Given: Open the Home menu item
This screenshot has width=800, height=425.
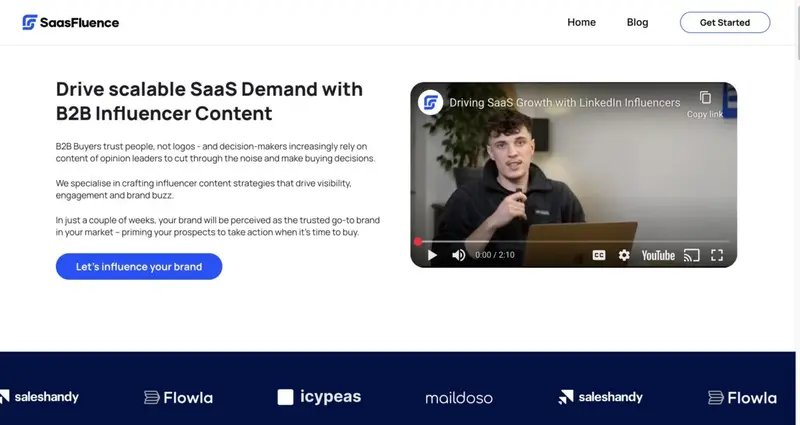Looking at the screenshot, I should click(581, 22).
